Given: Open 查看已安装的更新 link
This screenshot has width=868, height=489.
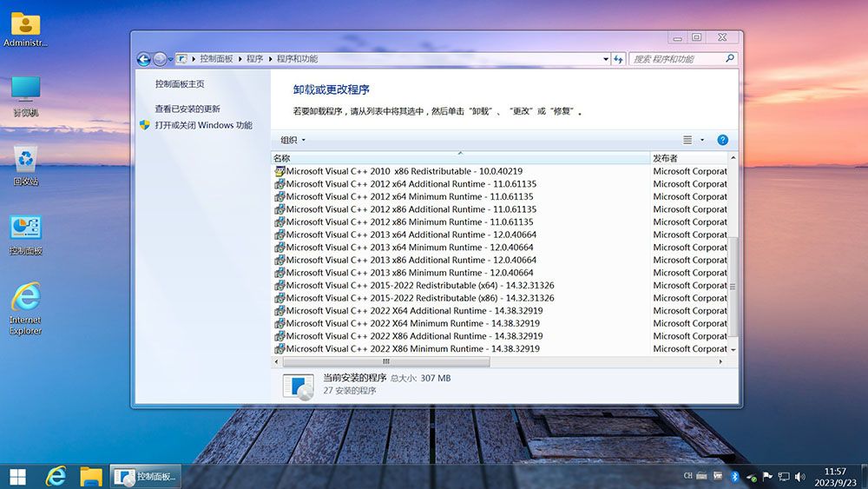Looking at the screenshot, I should tap(187, 109).
